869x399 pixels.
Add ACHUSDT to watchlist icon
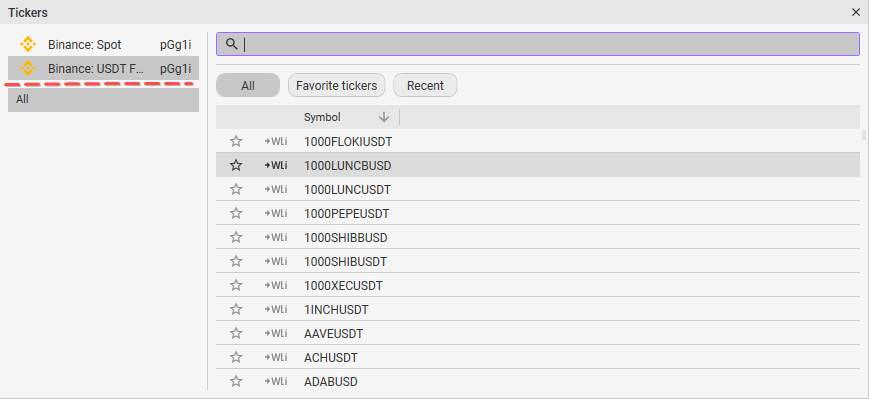(275, 357)
